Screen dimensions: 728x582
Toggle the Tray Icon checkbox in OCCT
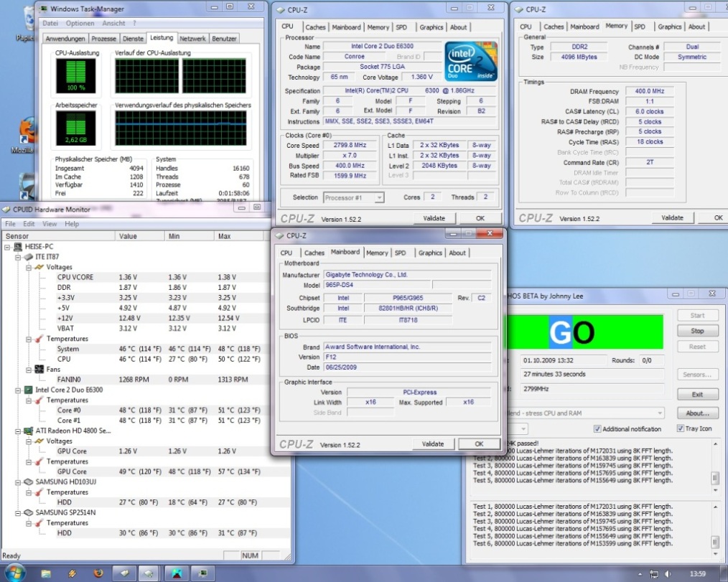pyautogui.click(x=681, y=428)
